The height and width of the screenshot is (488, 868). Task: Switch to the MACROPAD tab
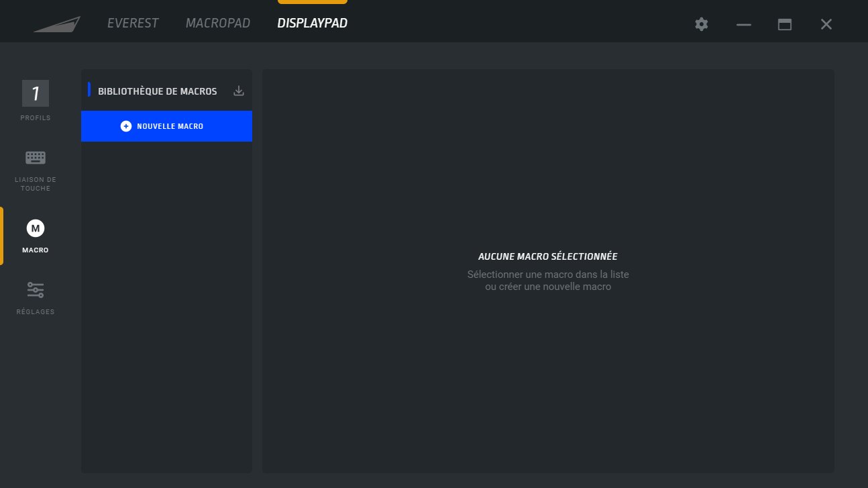pyautogui.click(x=217, y=23)
